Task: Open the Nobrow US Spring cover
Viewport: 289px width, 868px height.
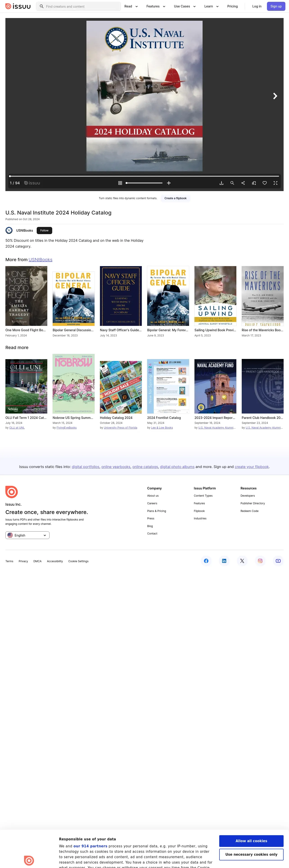Action: [73, 384]
